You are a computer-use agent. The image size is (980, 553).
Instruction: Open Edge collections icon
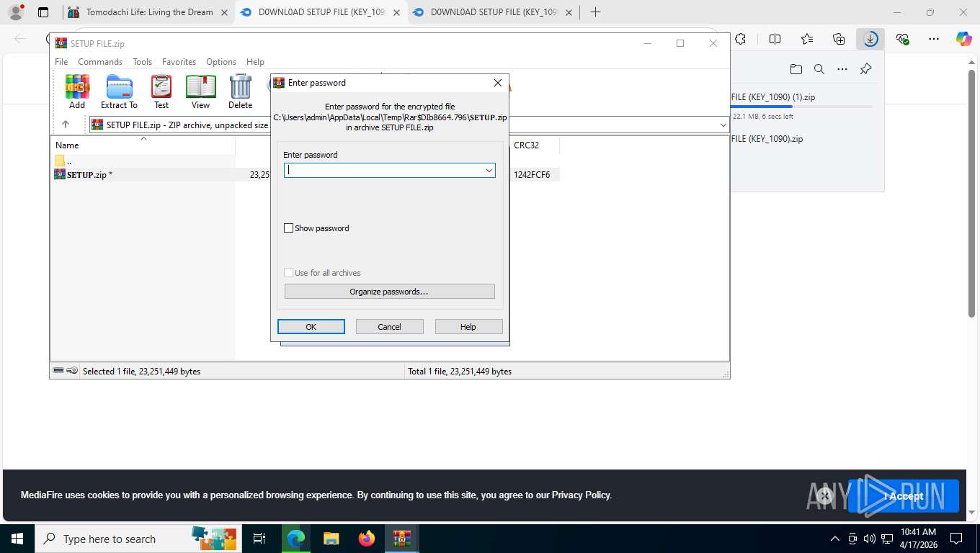[839, 39]
